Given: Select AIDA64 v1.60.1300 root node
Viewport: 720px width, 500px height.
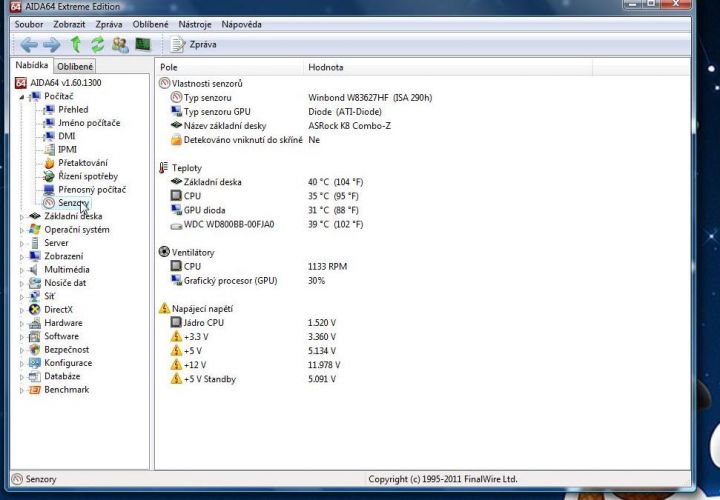Looking at the screenshot, I should click(x=66, y=83).
